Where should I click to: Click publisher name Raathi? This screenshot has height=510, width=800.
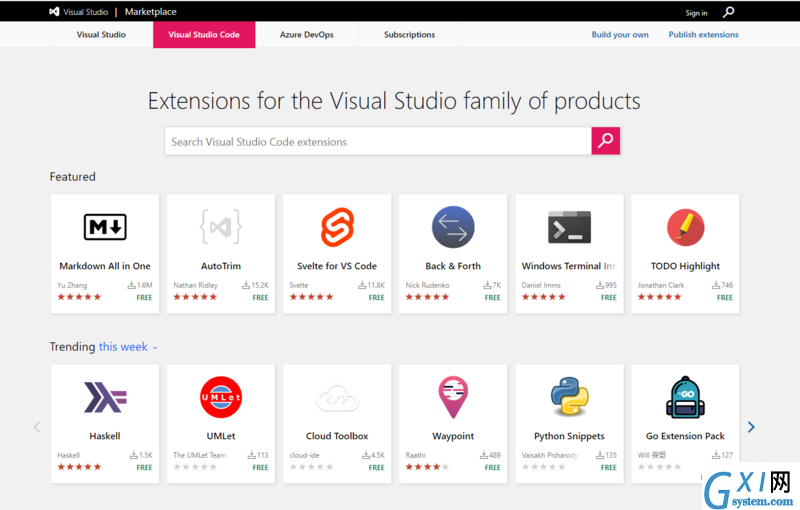pos(415,455)
